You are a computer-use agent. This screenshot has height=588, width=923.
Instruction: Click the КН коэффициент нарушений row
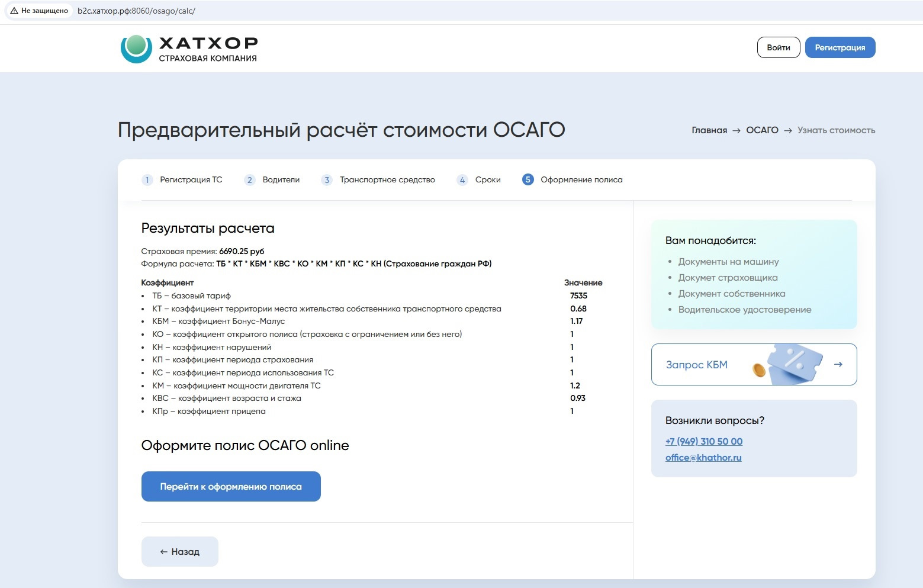coord(372,348)
